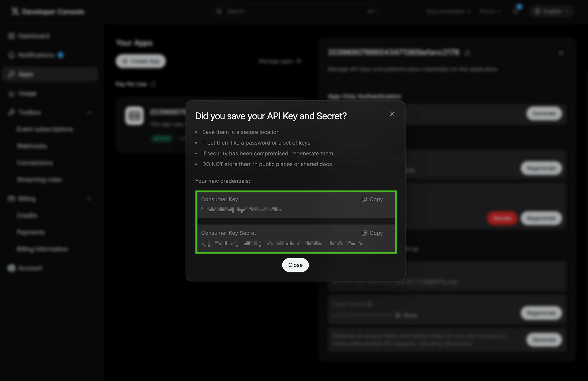
Task: Select the Usage sidebar icon
Action: click(x=12, y=93)
